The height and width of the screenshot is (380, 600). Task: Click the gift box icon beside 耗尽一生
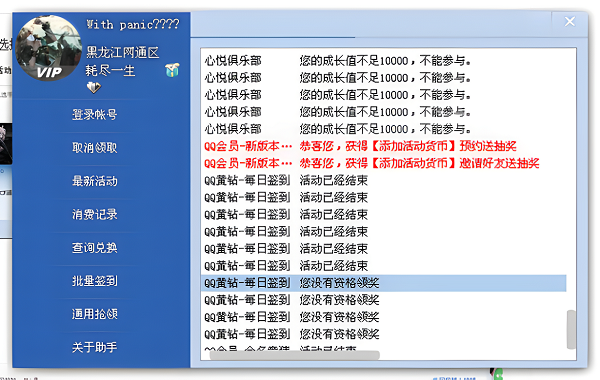point(172,70)
